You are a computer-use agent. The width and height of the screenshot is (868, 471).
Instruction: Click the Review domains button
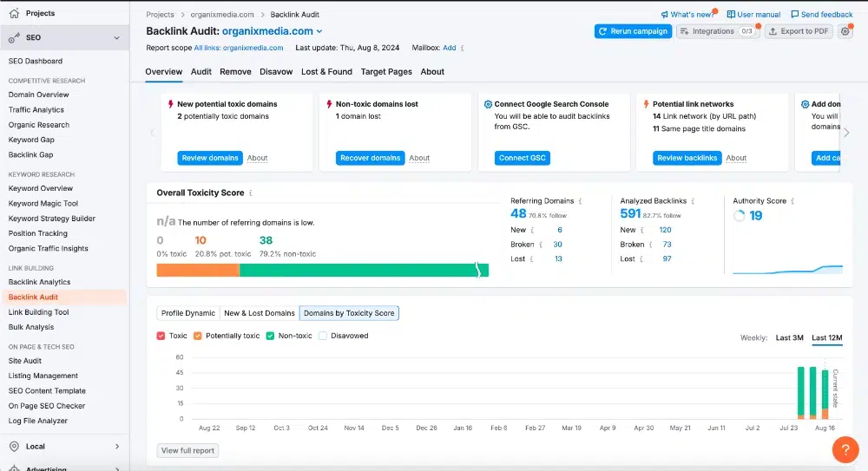(210, 158)
